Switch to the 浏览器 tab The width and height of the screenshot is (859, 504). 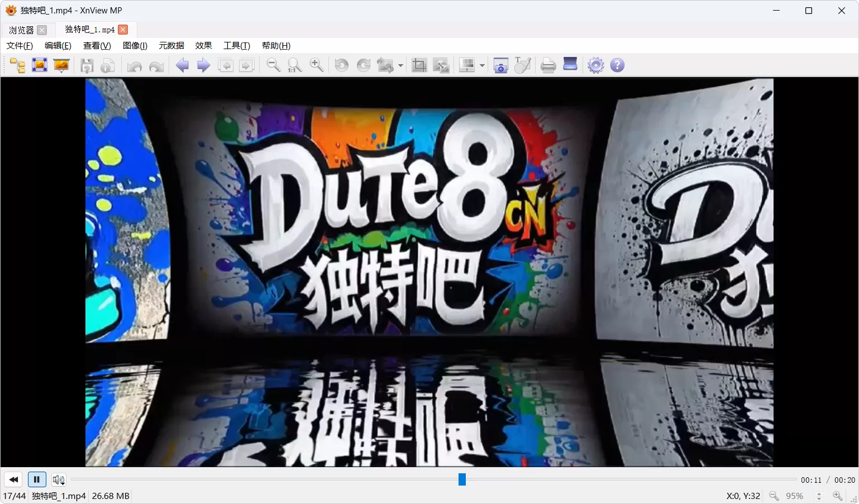(21, 30)
